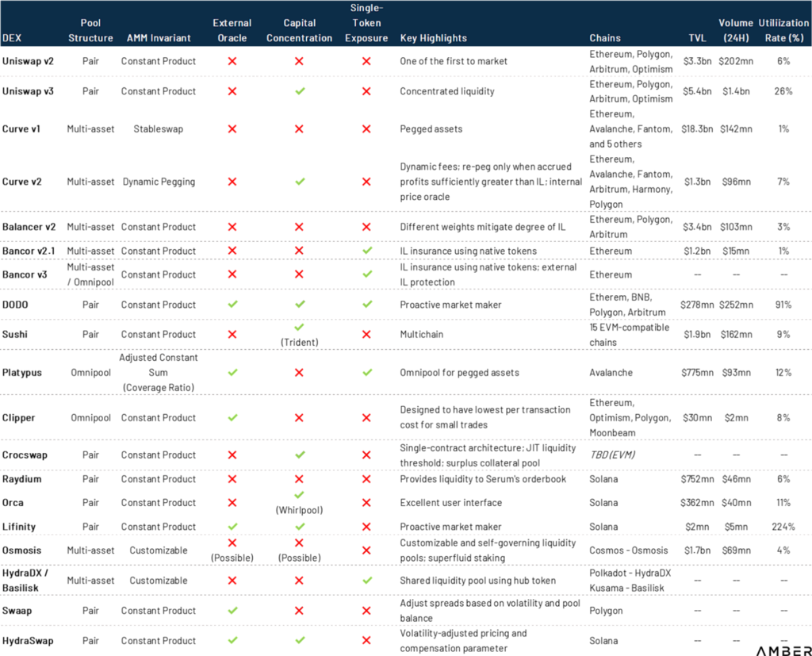Image resolution: width=812 pixels, height=656 pixels.
Task: Click the AMM Invariant column header
Action: tap(159, 38)
